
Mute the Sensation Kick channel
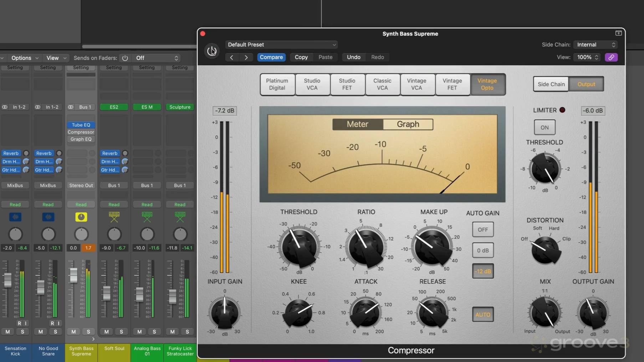pyautogui.click(x=7, y=332)
